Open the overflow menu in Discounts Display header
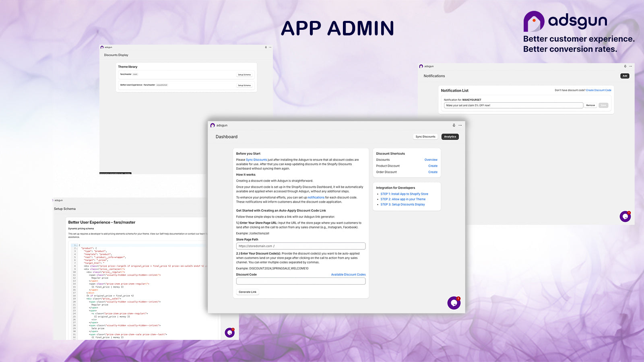 (x=270, y=47)
